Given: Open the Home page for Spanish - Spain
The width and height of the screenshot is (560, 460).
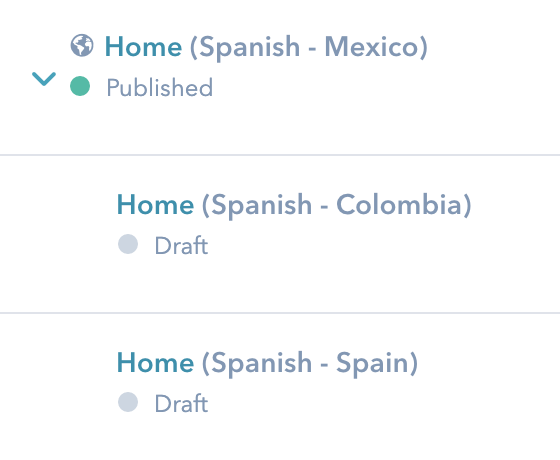Looking at the screenshot, I should point(155,363).
